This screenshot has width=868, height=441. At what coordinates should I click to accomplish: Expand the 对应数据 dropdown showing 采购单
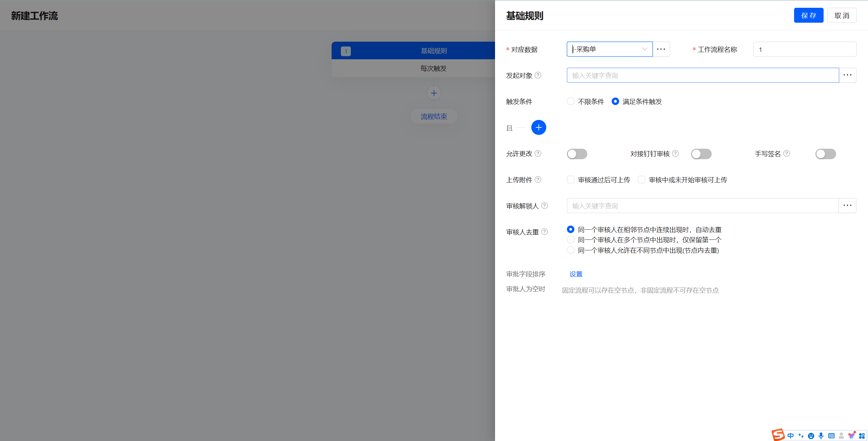[x=610, y=49]
